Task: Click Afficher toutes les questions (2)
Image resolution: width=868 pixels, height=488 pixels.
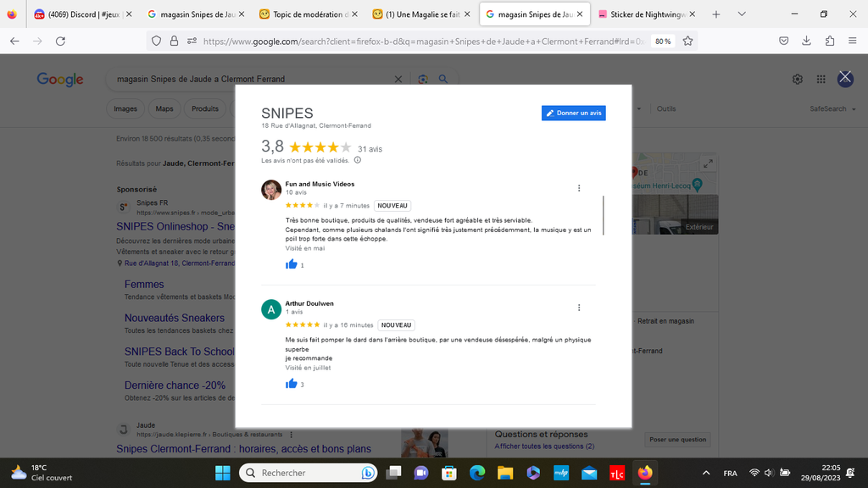Action: [544, 446]
